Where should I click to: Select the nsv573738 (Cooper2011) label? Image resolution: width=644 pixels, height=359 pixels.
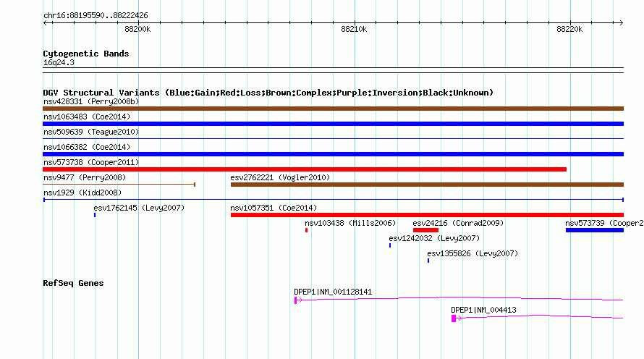tap(91, 162)
